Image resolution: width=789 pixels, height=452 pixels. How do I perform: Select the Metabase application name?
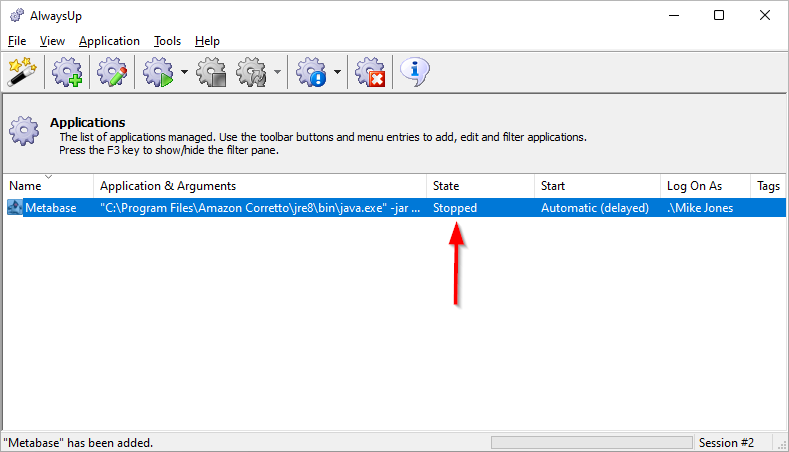tap(51, 208)
